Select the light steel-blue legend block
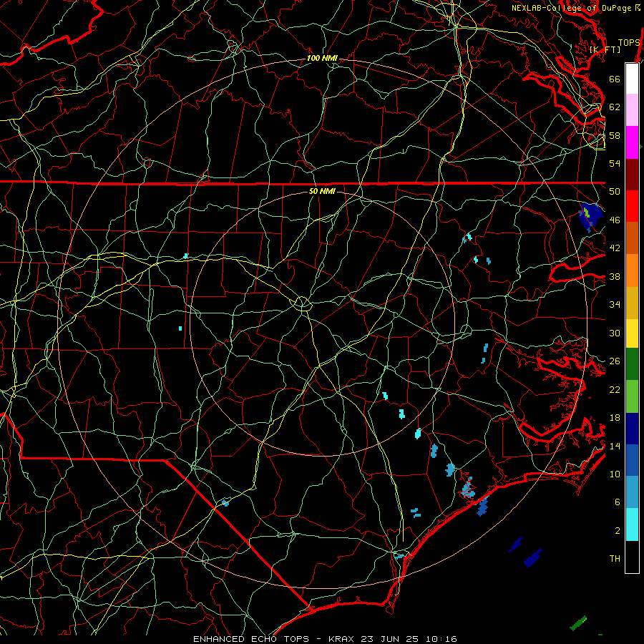 (632, 492)
